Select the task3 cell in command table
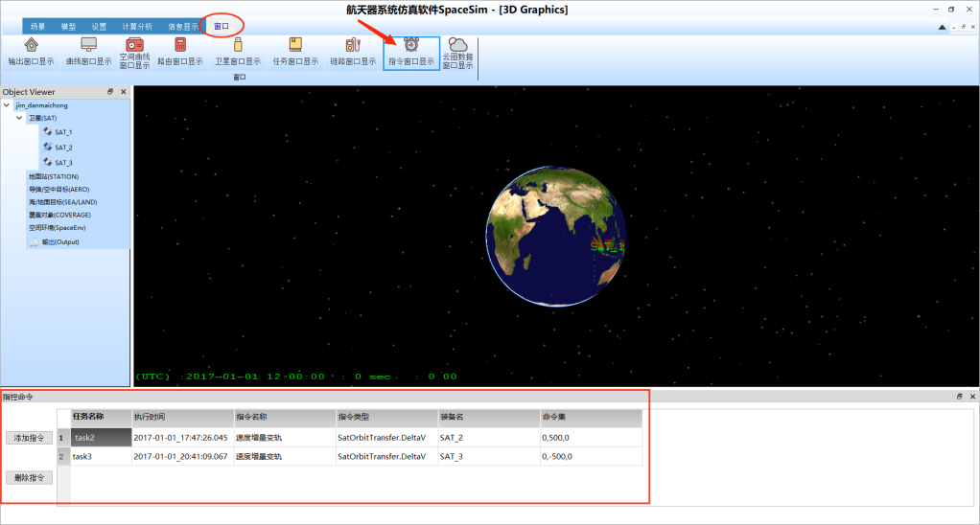The height and width of the screenshot is (525, 980). click(101, 457)
